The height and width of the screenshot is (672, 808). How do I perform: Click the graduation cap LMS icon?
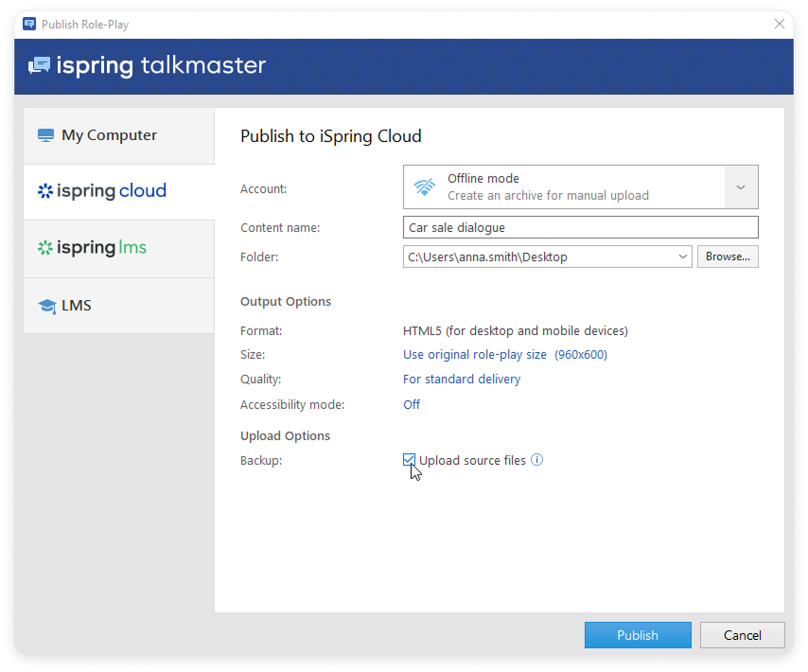[x=46, y=306]
